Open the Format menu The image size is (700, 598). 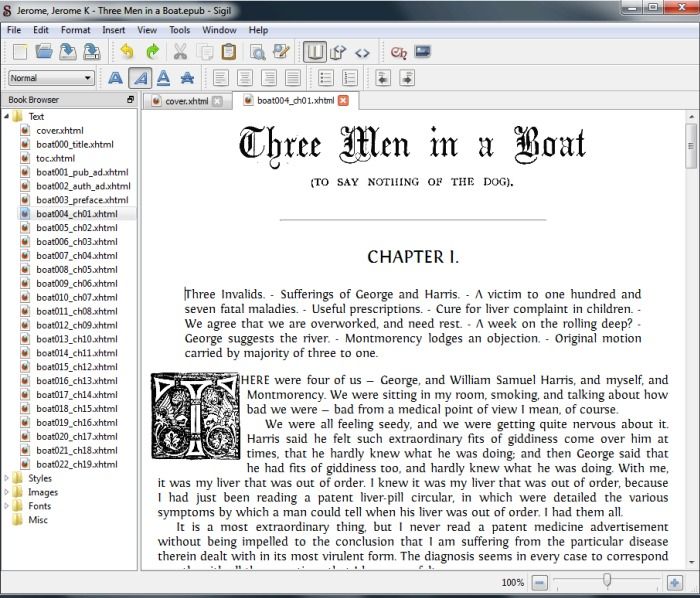(75, 30)
